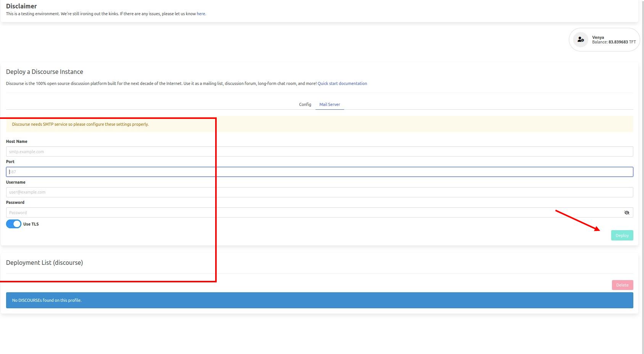Disable the Use TLS toggle

click(x=13, y=224)
